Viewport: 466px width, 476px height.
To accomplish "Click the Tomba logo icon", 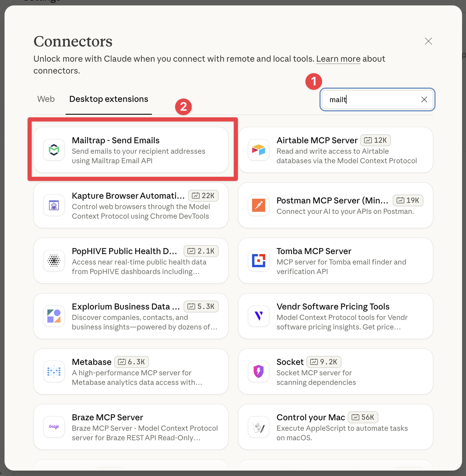I will pyautogui.click(x=259, y=261).
